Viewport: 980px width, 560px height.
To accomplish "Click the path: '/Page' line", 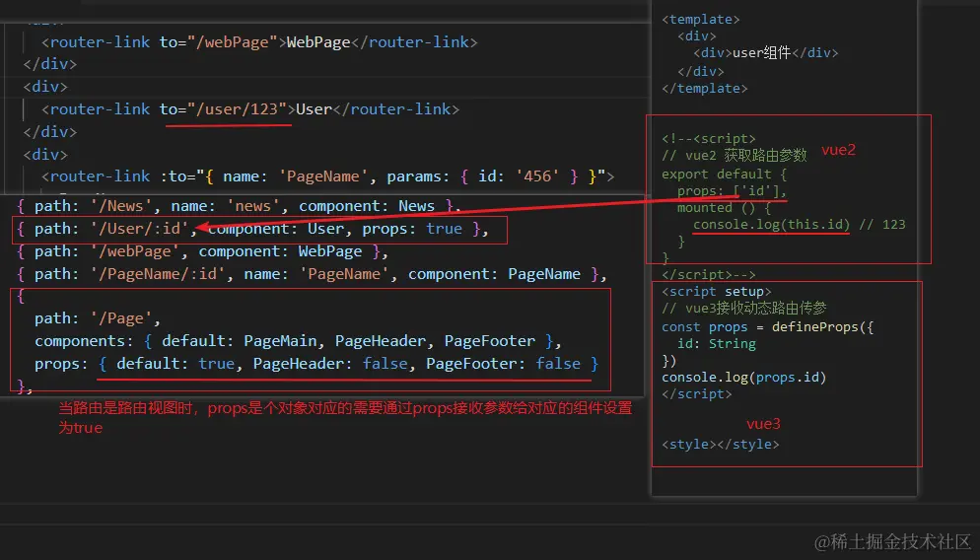I will (x=98, y=318).
